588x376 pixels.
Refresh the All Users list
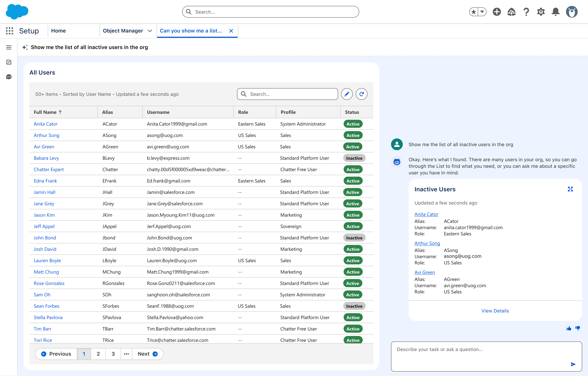361,94
